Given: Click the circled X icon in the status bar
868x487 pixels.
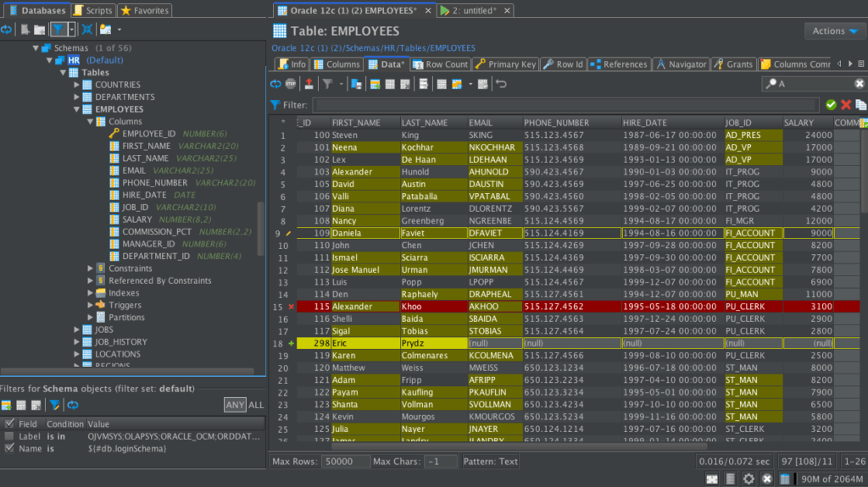Looking at the screenshot, I should click(766, 479).
